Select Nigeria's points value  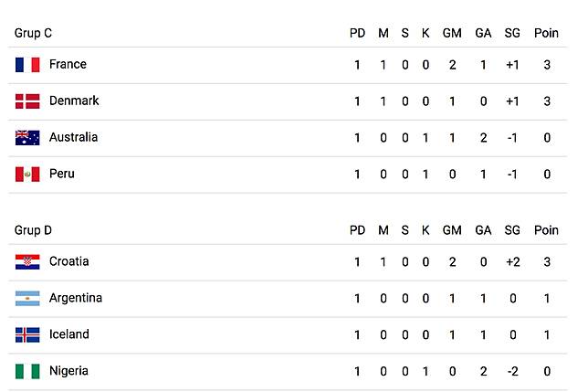[x=547, y=371]
